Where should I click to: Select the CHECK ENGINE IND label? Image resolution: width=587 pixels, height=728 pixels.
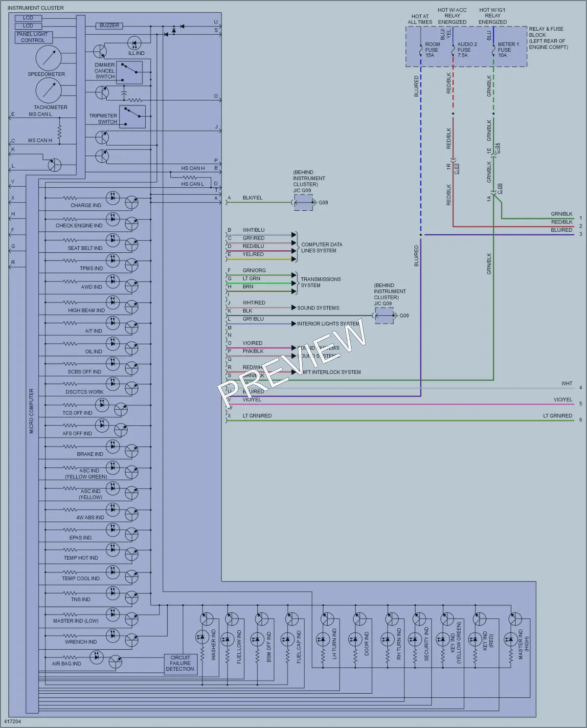click(79, 226)
